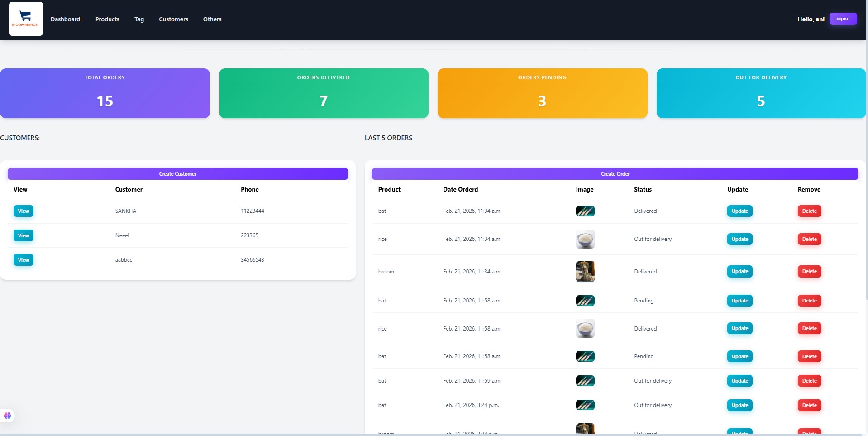Click customer name aabbcc

pyautogui.click(x=124, y=260)
